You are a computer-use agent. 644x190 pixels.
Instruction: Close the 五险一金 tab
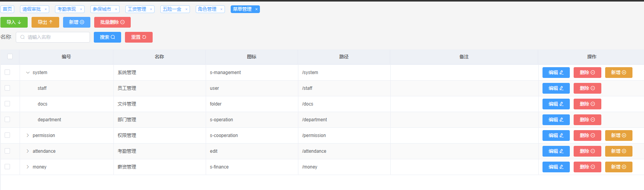pos(186,9)
